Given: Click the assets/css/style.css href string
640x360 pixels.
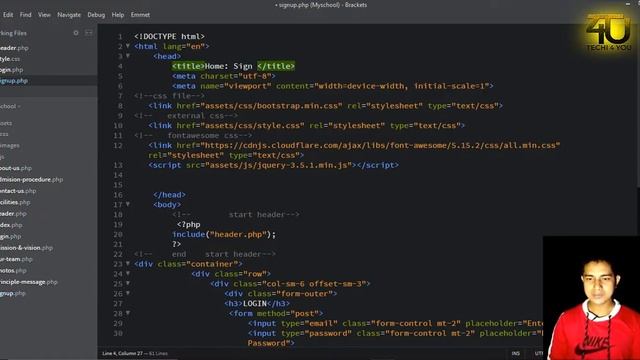Looking at the screenshot, I should [252, 125].
